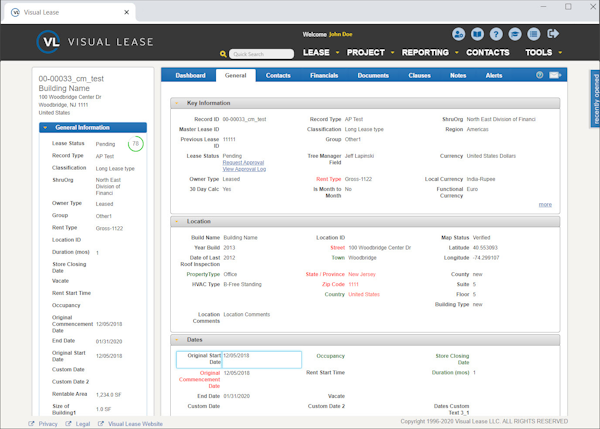This screenshot has height=429, width=600.
Task: Click the Latitude value 40.553093
Action: (485, 248)
